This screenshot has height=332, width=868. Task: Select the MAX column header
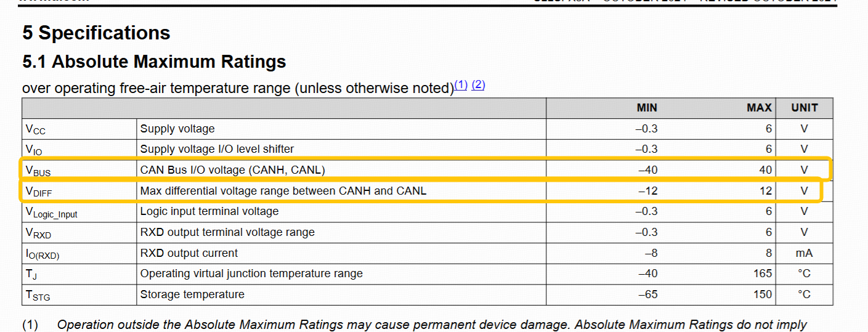pos(759,108)
